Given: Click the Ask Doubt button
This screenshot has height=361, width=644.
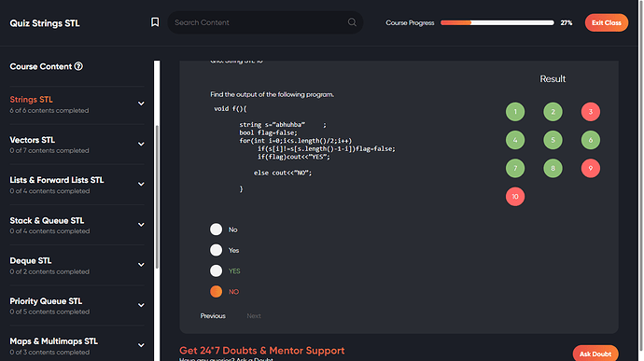Looking at the screenshot, I should [595, 354].
